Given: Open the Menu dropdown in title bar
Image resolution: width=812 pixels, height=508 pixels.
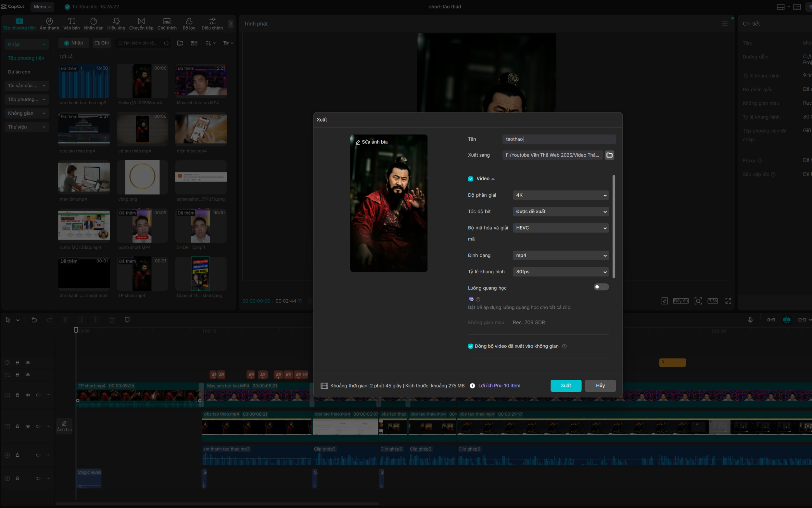Looking at the screenshot, I should 42,7.
